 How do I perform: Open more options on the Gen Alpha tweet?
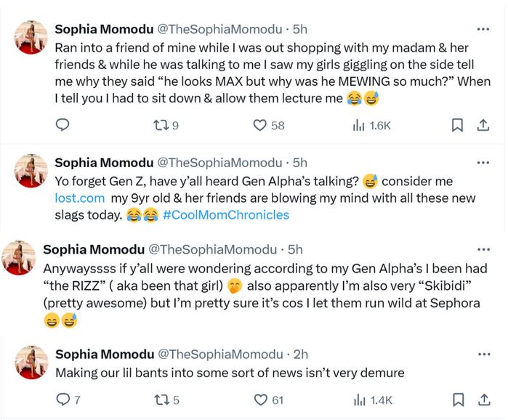click(x=483, y=162)
